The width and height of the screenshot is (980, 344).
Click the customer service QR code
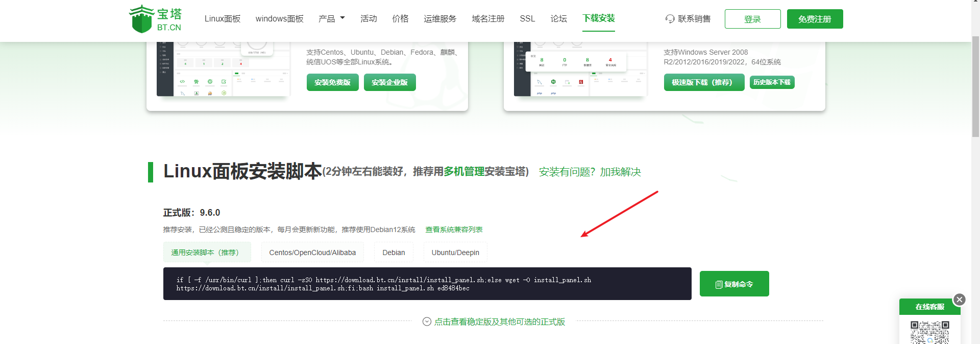(930, 332)
